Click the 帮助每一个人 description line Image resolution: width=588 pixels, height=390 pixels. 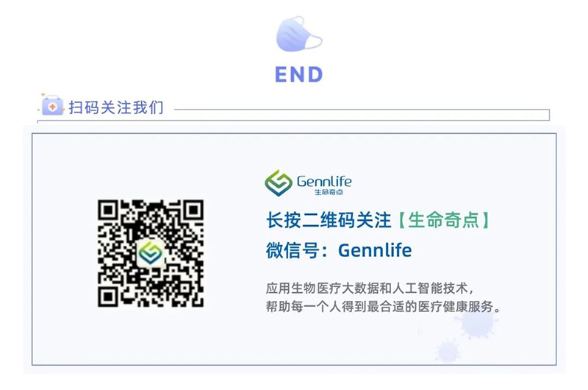coord(383,307)
